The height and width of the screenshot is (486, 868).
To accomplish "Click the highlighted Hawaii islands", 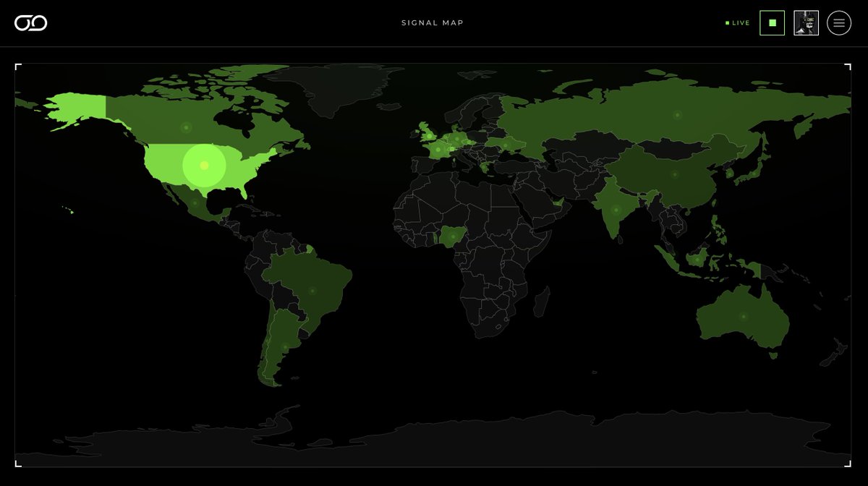I will pyautogui.click(x=67, y=210).
